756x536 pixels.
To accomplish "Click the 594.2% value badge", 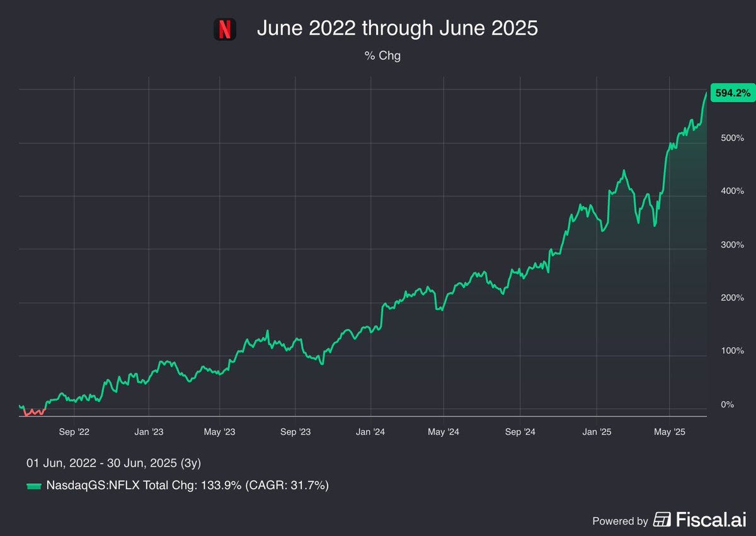I will tap(731, 93).
